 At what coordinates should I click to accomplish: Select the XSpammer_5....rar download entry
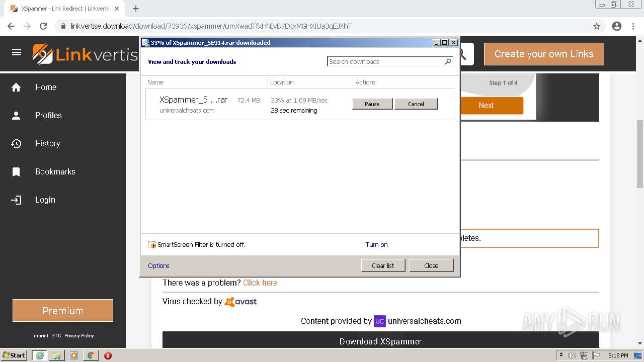(300, 105)
